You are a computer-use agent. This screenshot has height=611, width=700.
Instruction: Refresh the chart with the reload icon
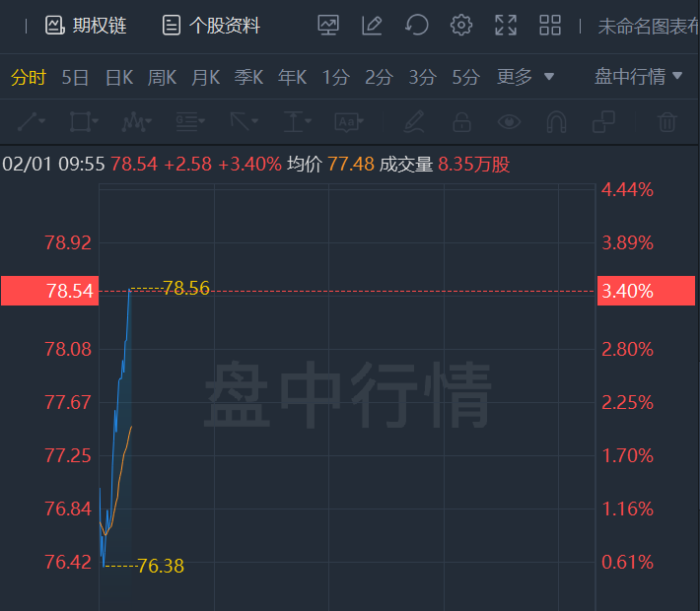pyautogui.click(x=417, y=25)
